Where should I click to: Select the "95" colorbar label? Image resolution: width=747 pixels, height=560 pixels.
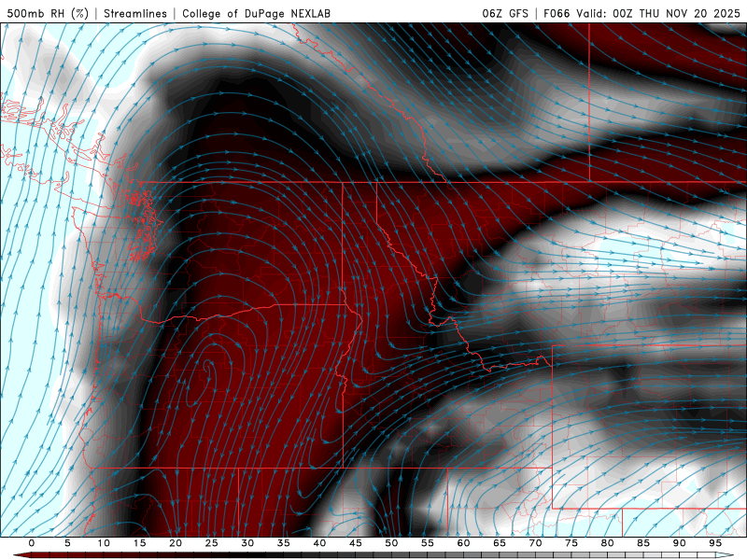click(715, 543)
